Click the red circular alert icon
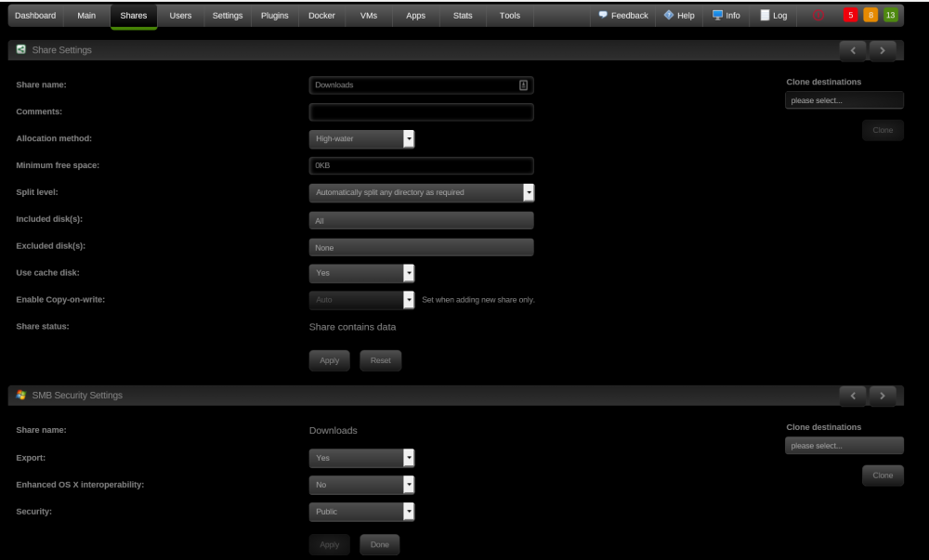The image size is (929, 560). [818, 16]
